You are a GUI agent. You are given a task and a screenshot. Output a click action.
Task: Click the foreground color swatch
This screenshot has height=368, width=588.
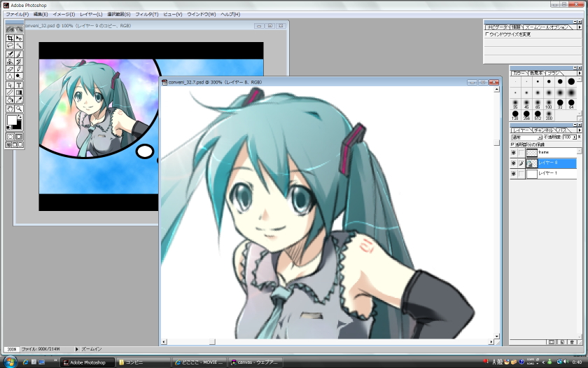click(12, 120)
